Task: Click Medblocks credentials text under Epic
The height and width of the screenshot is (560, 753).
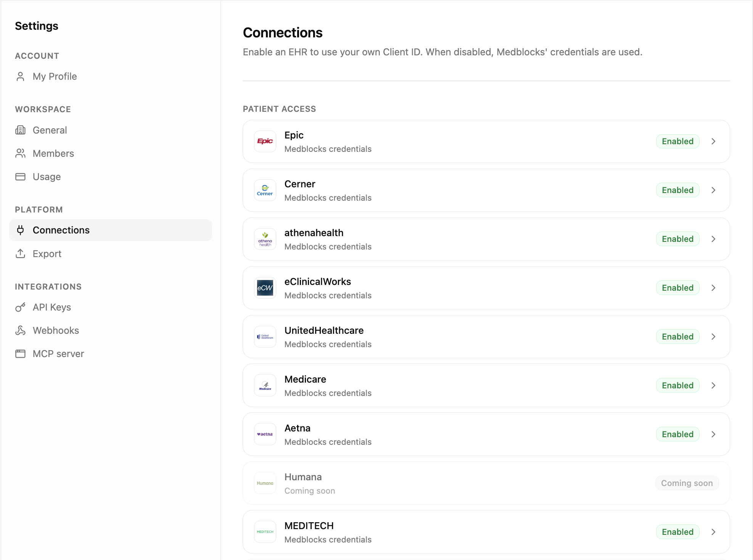Action: 328,149
